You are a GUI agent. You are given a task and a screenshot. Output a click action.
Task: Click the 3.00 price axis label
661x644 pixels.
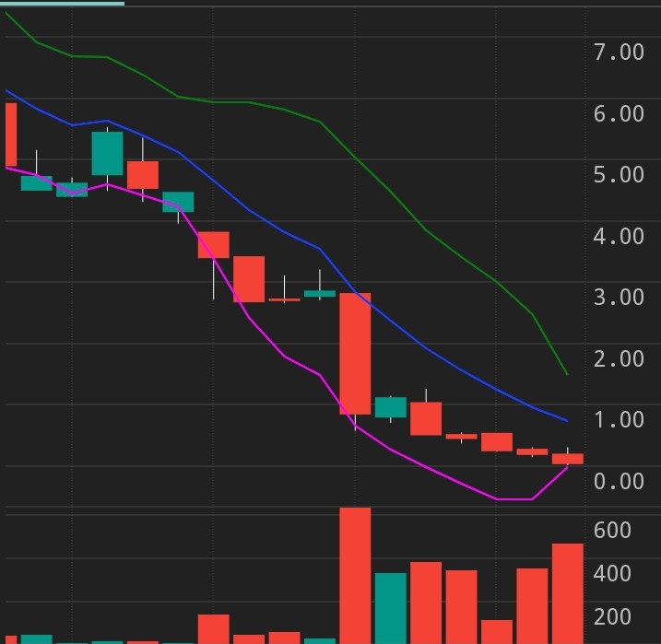(x=619, y=298)
